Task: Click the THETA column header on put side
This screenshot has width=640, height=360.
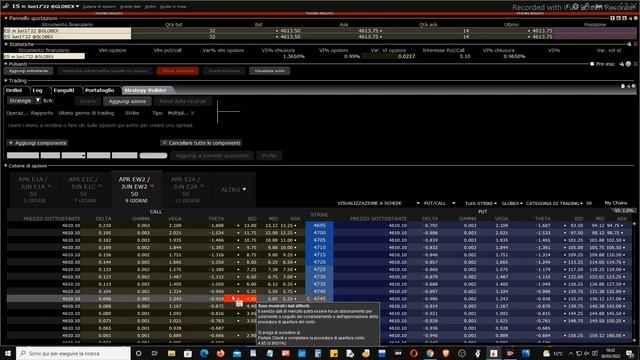Action: click(x=543, y=219)
